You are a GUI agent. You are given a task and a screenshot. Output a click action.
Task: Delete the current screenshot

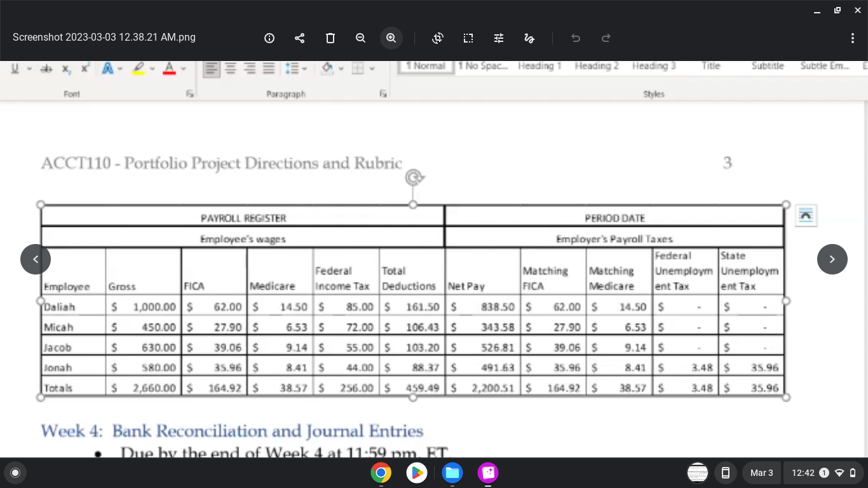330,38
